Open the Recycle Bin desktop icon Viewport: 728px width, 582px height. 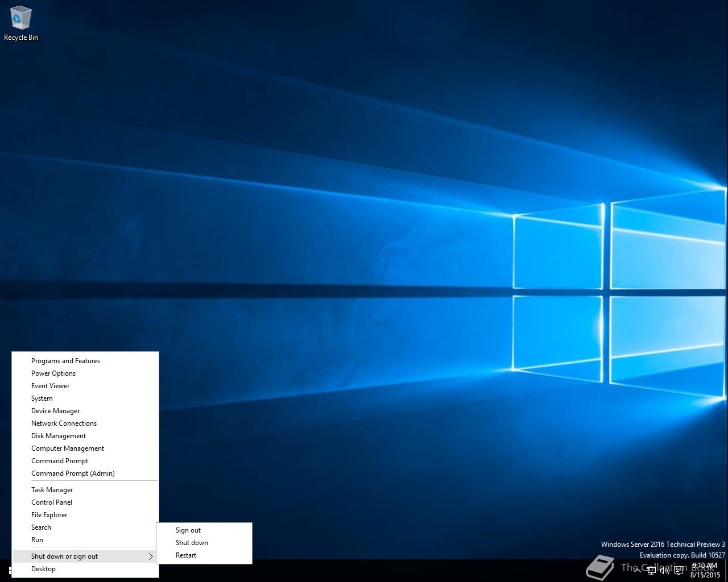(x=20, y=23)
